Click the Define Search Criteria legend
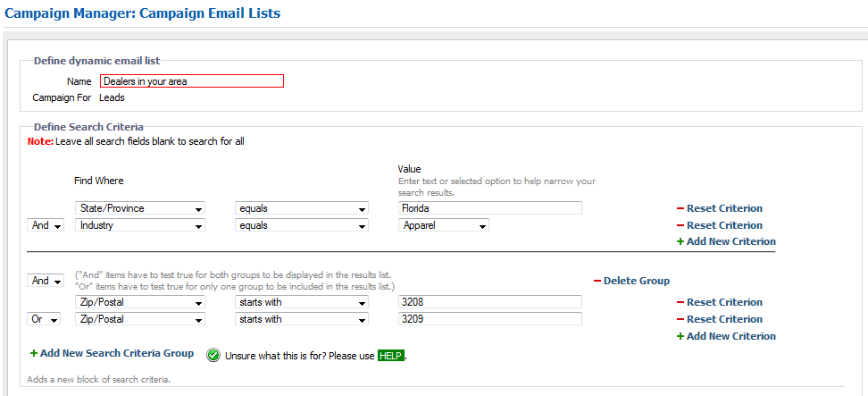 (x=88, y=127)
